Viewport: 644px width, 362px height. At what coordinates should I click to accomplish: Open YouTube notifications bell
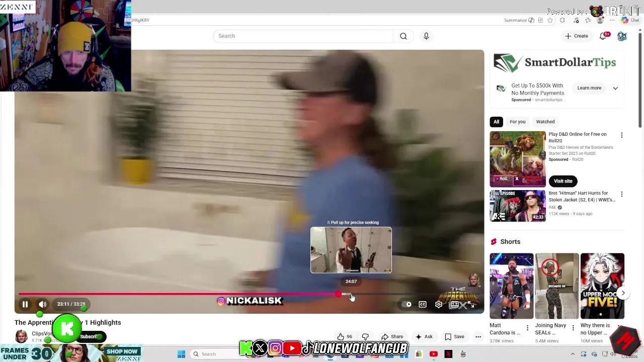coord(603,36)
